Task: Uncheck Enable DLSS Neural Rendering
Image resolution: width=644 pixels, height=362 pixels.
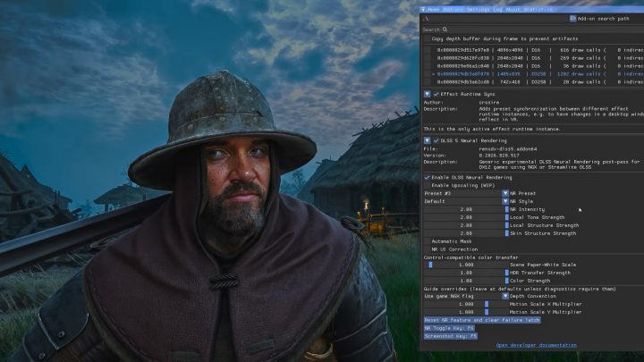Action: (x=428, y=177)
